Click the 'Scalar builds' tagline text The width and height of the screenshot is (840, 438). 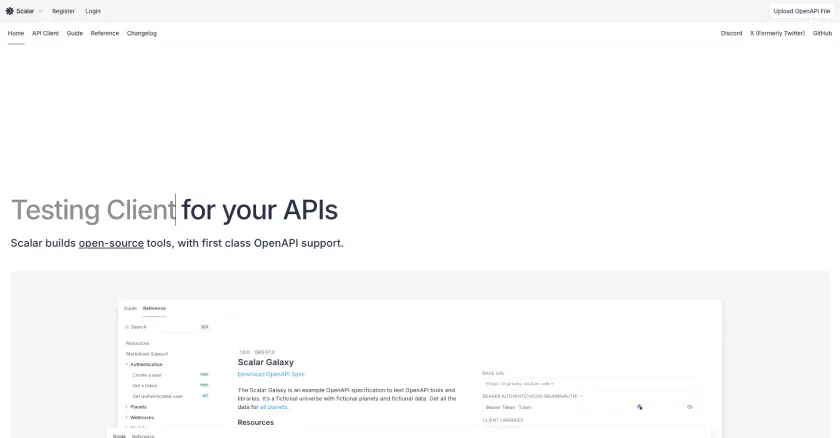pyautogui.click(x=43, y=243)
